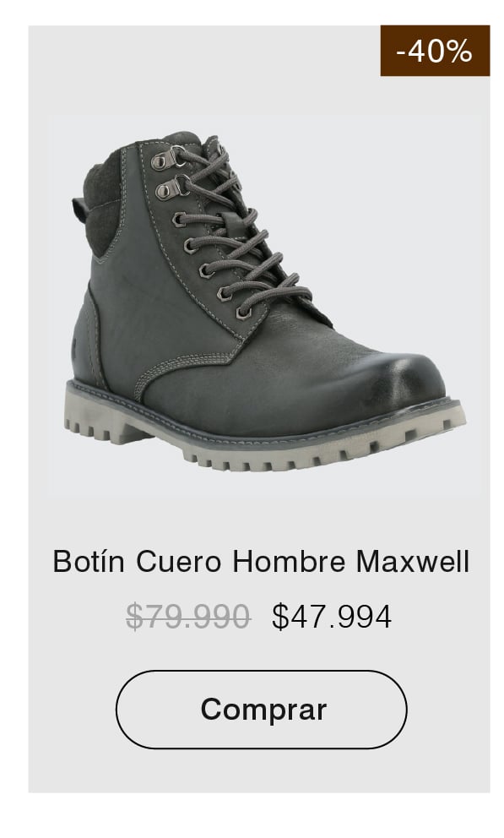Click the Comprar button
Viewport: 504px width, 838px height.
[261, 710]
